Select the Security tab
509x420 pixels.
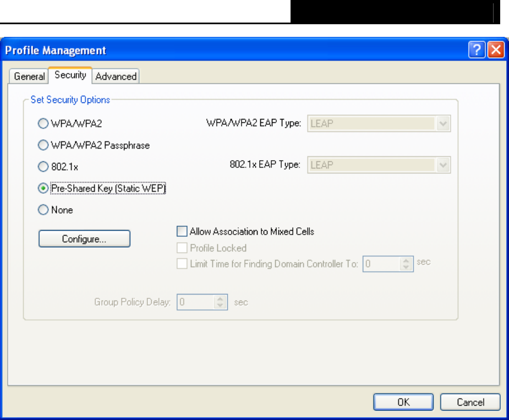click(x=70, y=75)
